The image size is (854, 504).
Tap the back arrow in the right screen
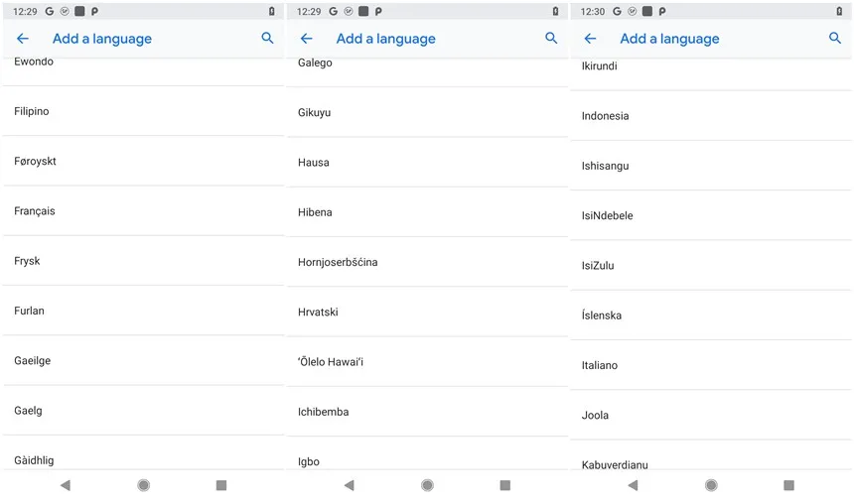(x=591, y=38)
